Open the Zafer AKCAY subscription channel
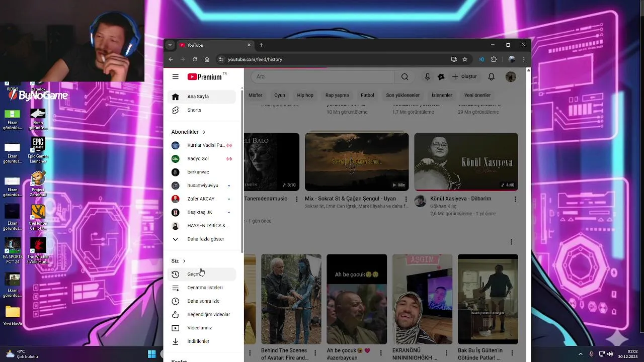 pos(201,199)
